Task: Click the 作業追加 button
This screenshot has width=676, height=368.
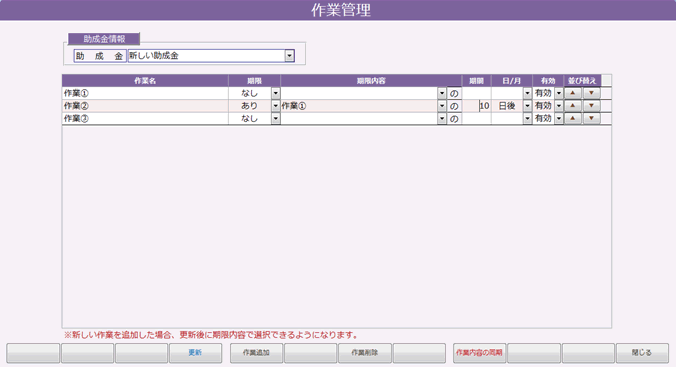Action: point(256,353)
